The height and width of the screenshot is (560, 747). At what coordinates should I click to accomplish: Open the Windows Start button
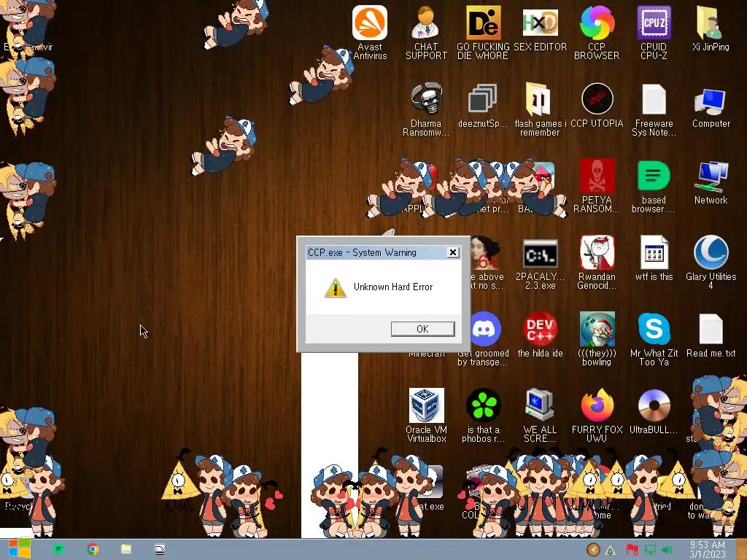pyautogui.click(x=19, y=548)
